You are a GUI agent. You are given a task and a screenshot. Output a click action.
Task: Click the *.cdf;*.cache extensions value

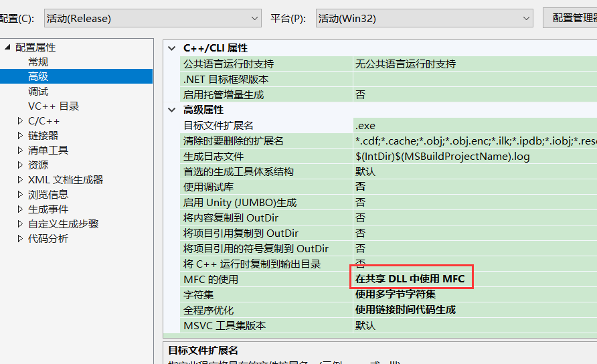click(476, 141)
